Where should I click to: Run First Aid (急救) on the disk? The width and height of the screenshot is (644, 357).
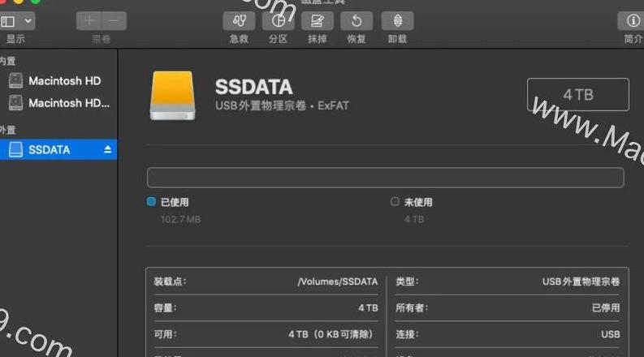(239, 20)
